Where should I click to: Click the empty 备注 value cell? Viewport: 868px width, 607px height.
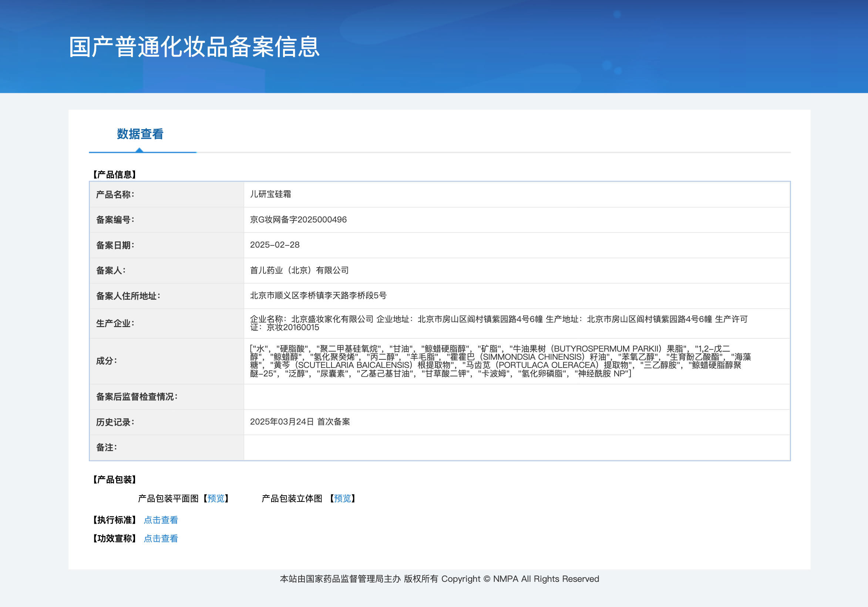coord(517,448)
